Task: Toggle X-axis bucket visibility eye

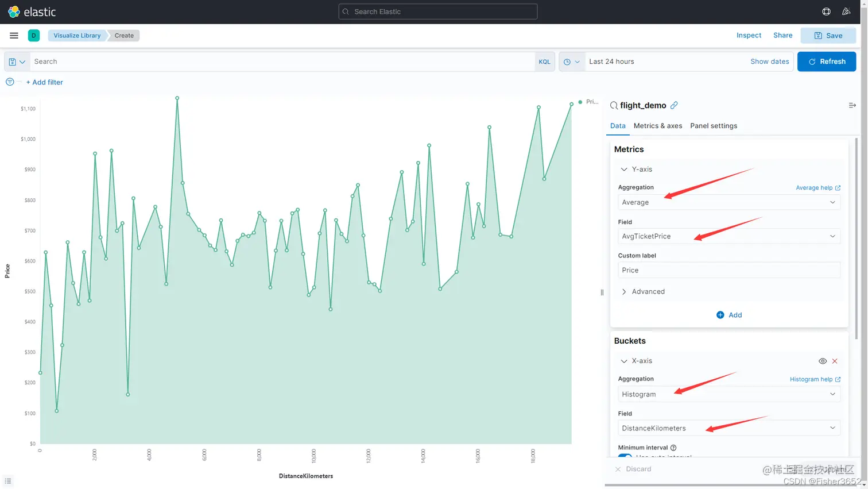Action: [822, 361]
